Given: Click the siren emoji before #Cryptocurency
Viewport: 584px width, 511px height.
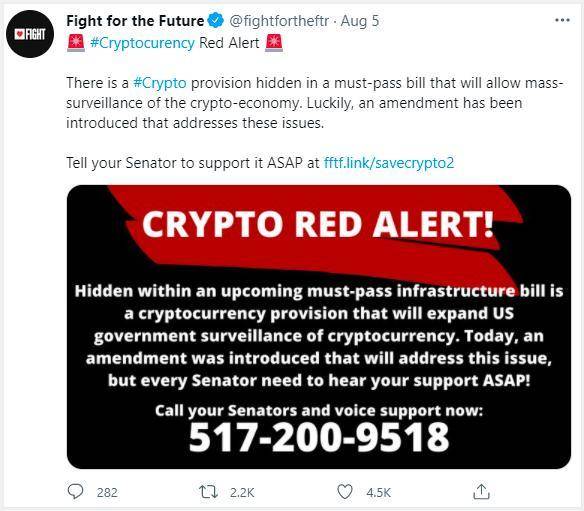Looking at the screenshot, I should point(76,42).
